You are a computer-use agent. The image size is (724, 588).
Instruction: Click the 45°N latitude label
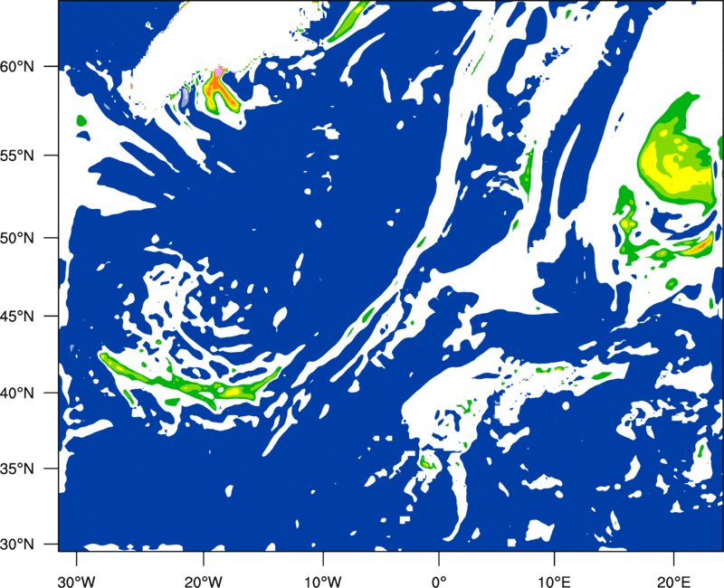(17, 316)
